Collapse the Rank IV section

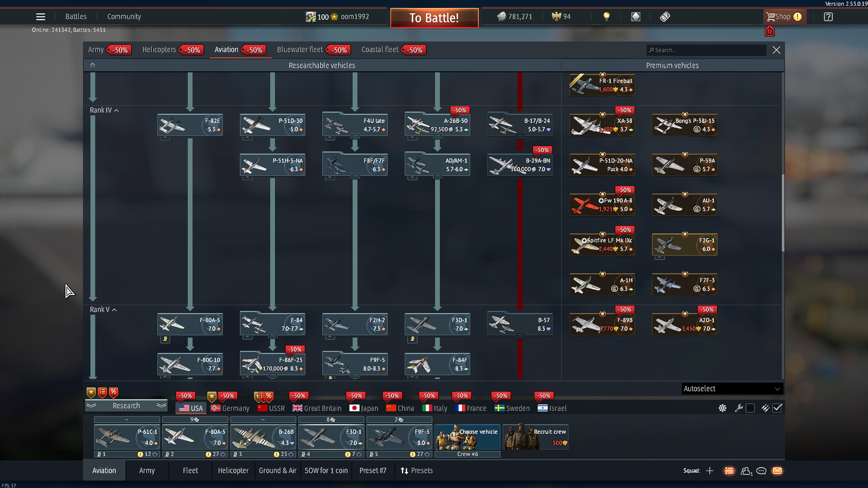tap(116, 110)
